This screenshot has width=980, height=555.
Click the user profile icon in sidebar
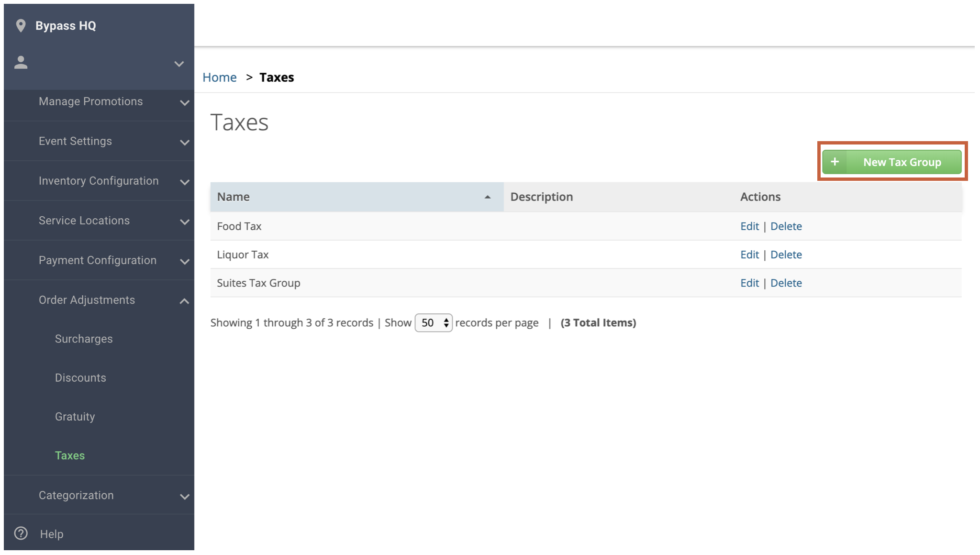point(21,63)
